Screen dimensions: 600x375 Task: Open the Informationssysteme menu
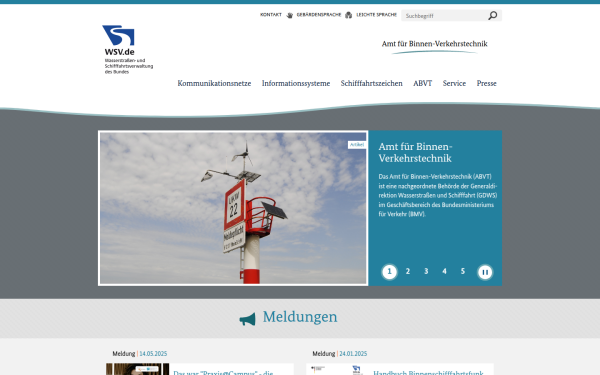click(x=296, y=83)
